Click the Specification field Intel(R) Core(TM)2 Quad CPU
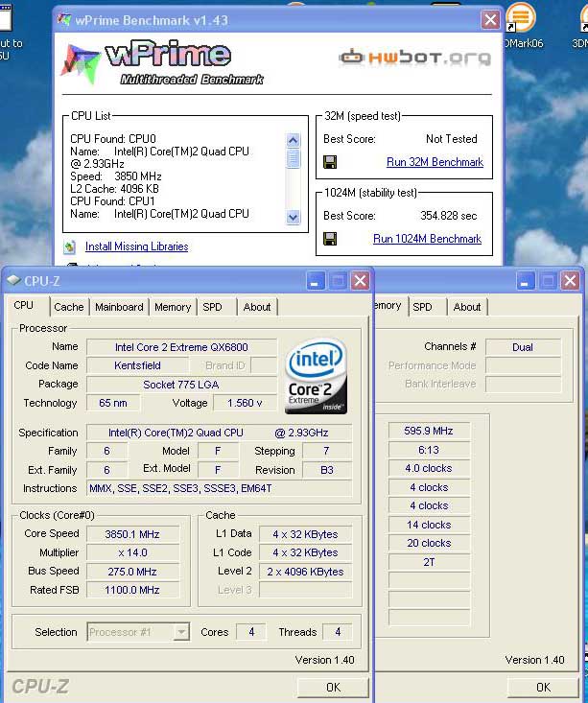588x703 pixels. [x=219, y=433]
